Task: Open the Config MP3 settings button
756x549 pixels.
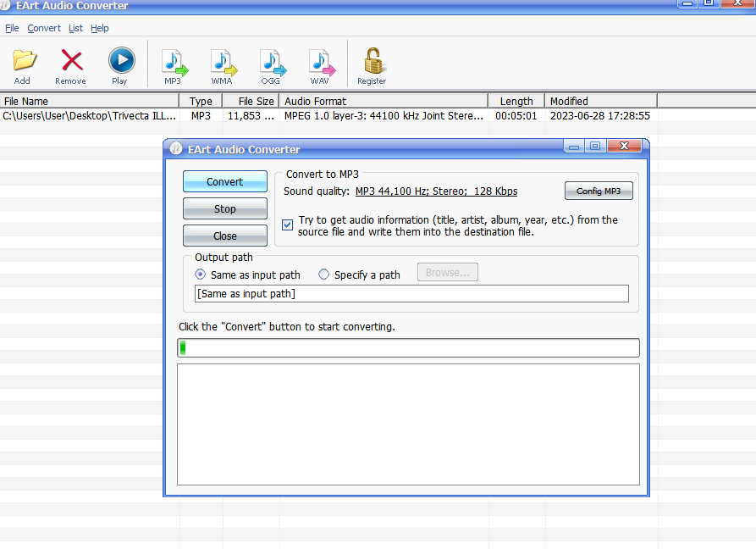Action: (x=599, y=191)
